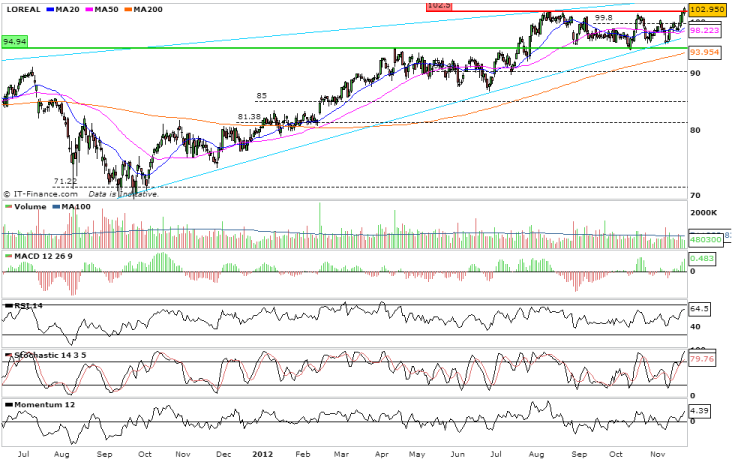This screenshot has width=732, height=459.
Task: Click the Mar month marker on time axis
Action: [341, 454]
